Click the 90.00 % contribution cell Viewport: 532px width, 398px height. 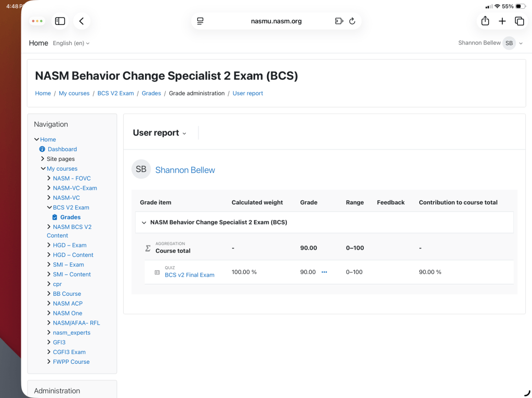430,272
